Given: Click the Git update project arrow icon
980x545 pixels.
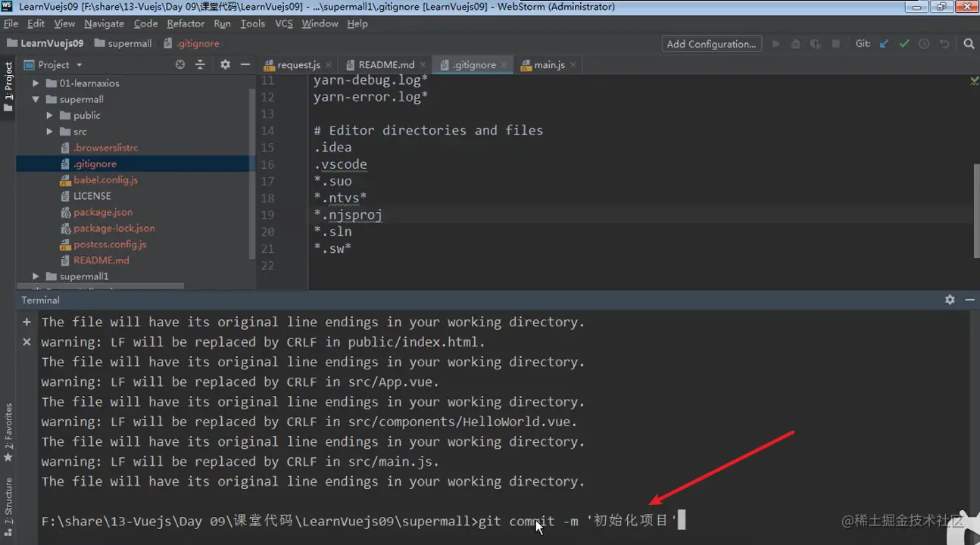Looking at the screenshot, I should 884,44.
